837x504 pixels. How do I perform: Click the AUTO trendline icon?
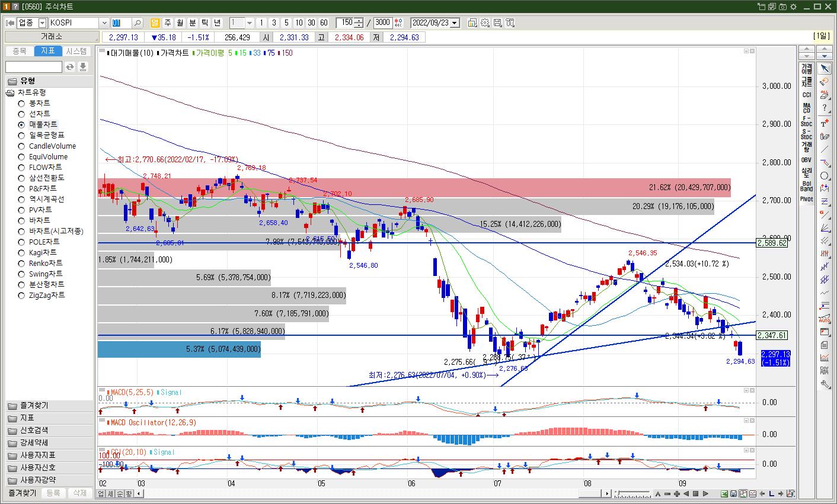pyautogui.click(x=825, y=319)
